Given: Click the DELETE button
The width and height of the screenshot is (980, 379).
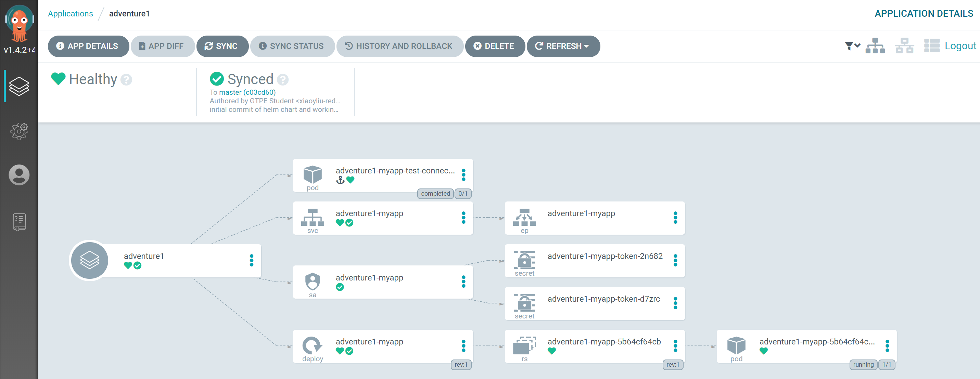Looking at the screenshot, I should [x=495, y=46].
